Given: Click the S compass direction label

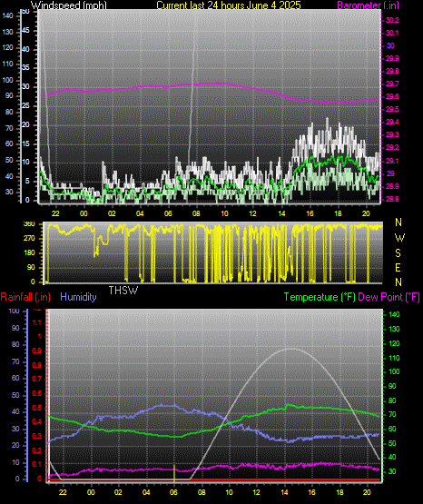Looking at the screenshot, I should [398, 253].
